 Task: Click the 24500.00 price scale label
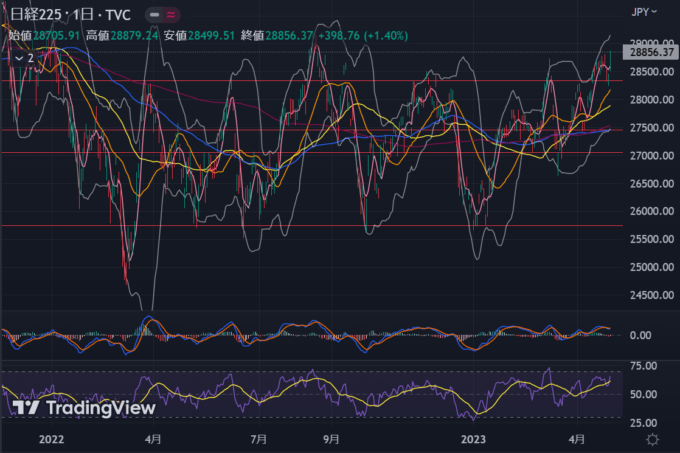click(x=651, y=295)
